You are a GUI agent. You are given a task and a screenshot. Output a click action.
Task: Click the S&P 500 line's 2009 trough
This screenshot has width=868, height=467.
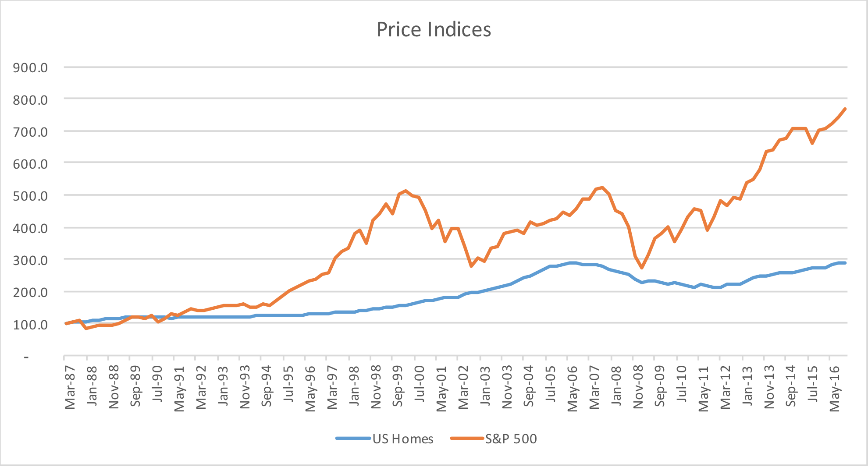pos(641,267)
